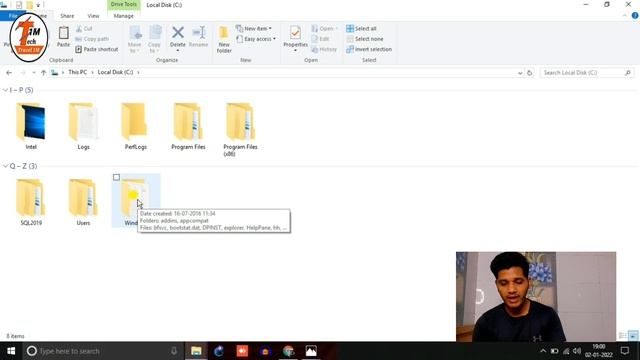Click the Properties icon

(x=295, y=33)
